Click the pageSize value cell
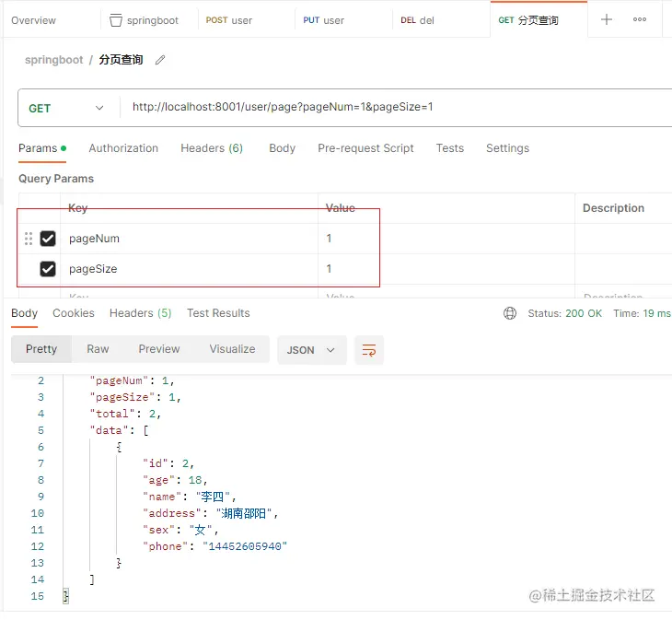Screen dimensions: 672x620 click(x=446, y=269)
